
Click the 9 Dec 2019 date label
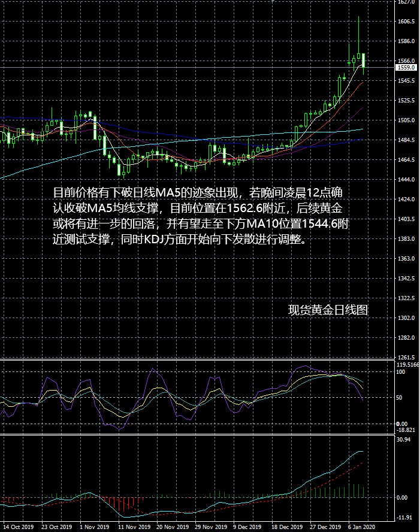click(247, 527)
